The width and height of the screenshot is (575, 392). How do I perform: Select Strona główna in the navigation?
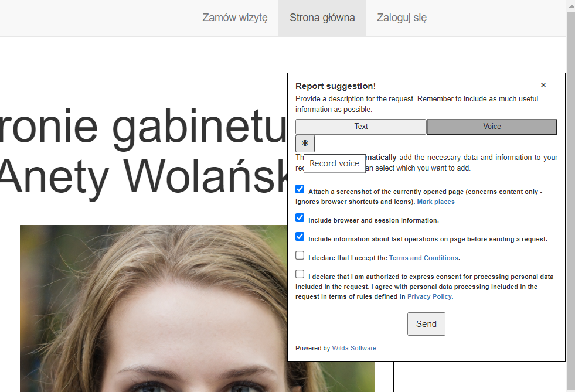click(322, 18)
